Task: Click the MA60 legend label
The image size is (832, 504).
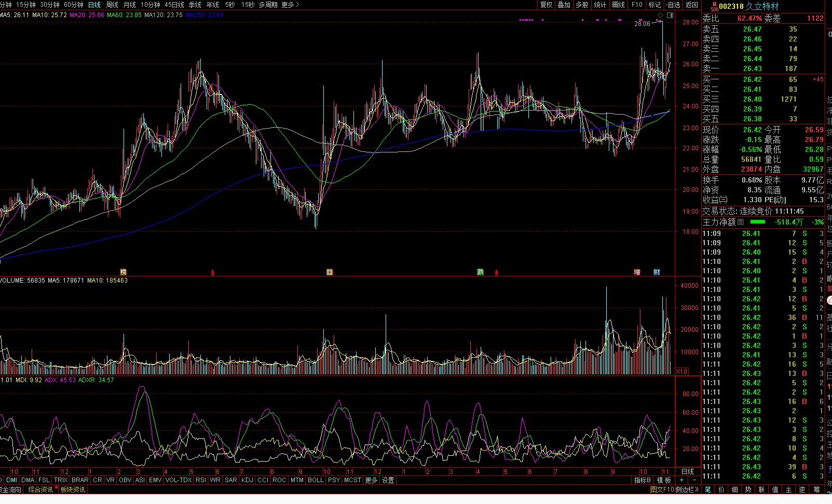Action: click(x=124, y=15)
